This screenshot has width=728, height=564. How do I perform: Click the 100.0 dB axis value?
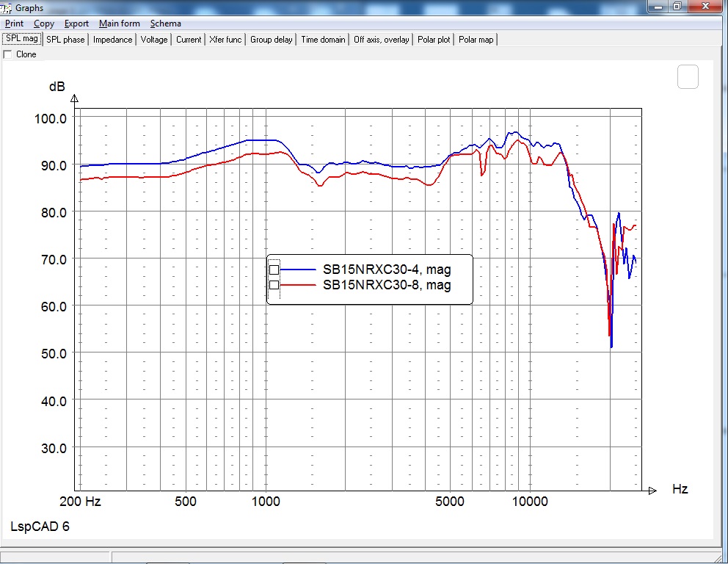pyautogui.click(x=51, y=118)
